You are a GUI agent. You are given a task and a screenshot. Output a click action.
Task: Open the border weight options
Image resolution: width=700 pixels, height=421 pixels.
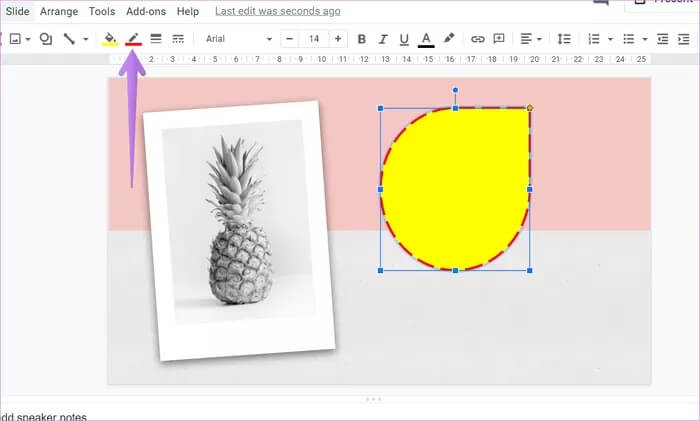click(x=156, y=39)
